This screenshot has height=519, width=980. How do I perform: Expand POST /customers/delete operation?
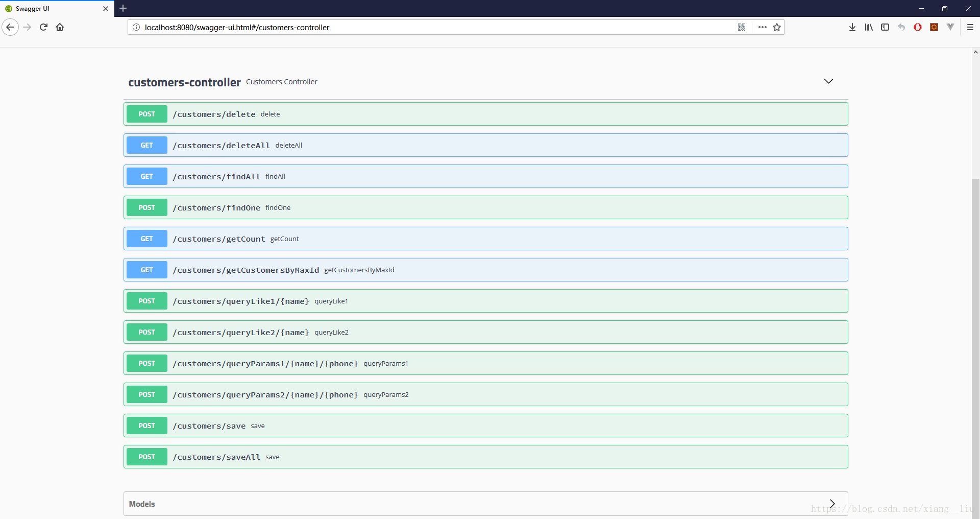click(486, 114)
